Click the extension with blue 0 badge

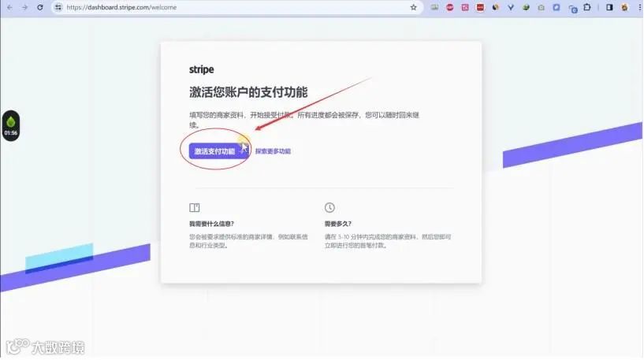572,8
